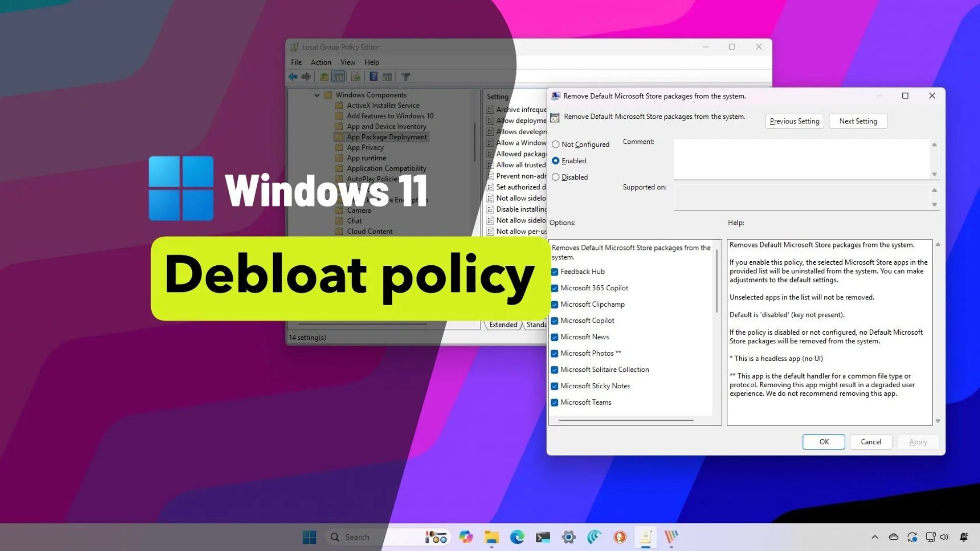Open File Explorer from the taskbar
Viewport: 980px width, 551px height.
point(492,537)
